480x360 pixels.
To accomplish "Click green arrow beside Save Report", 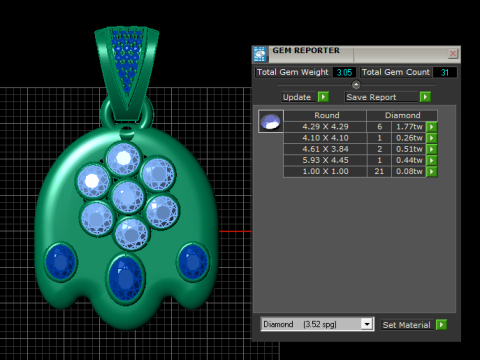I will tap(425, 97).
